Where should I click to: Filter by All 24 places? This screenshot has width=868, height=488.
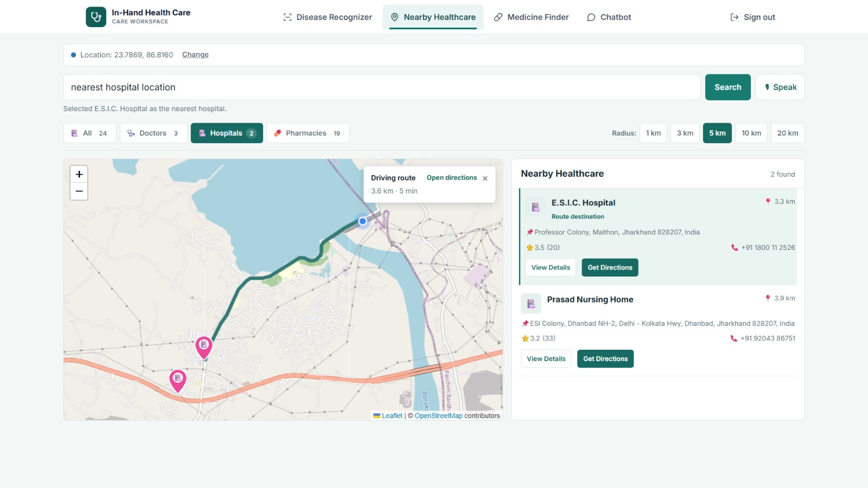pyautogui.click(x=90, y=133)
